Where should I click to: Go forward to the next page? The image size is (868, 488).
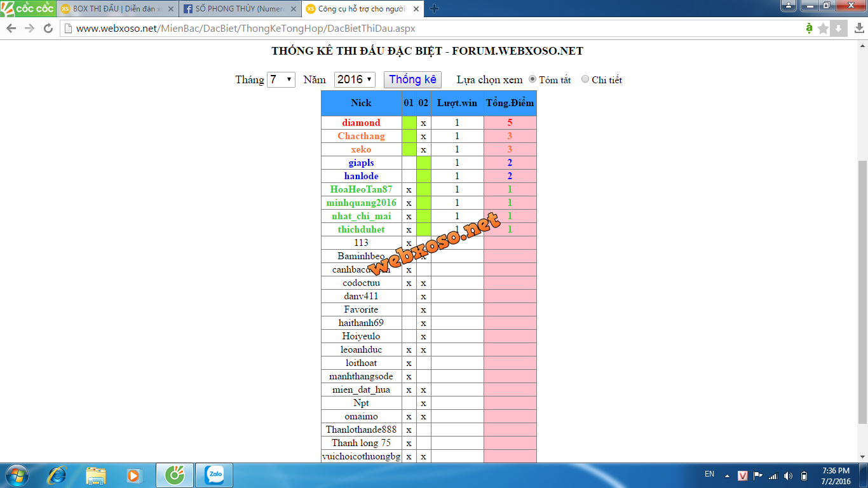click(x=29, y=29)
